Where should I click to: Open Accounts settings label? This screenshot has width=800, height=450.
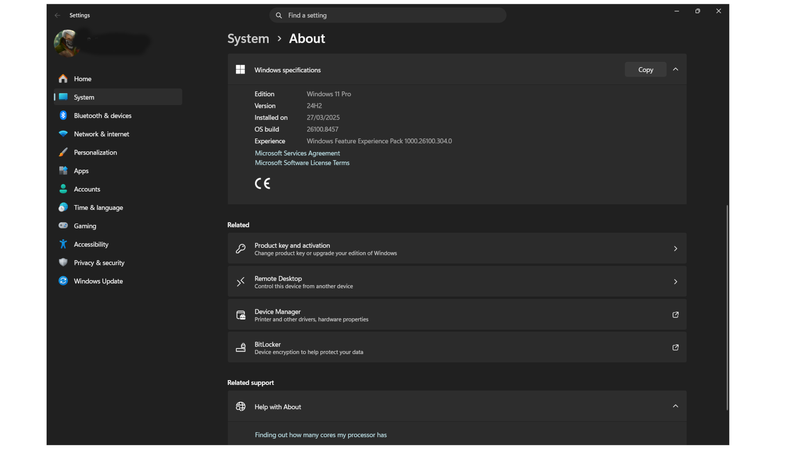(87, 189)
